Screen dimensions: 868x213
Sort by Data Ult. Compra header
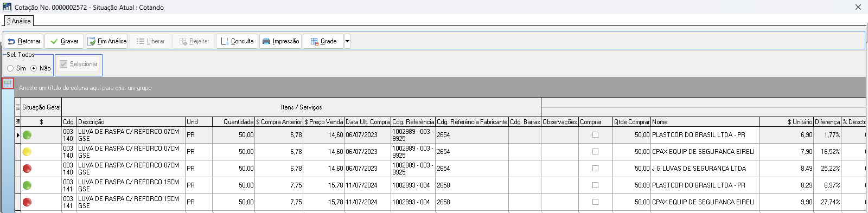click(368, 122)
